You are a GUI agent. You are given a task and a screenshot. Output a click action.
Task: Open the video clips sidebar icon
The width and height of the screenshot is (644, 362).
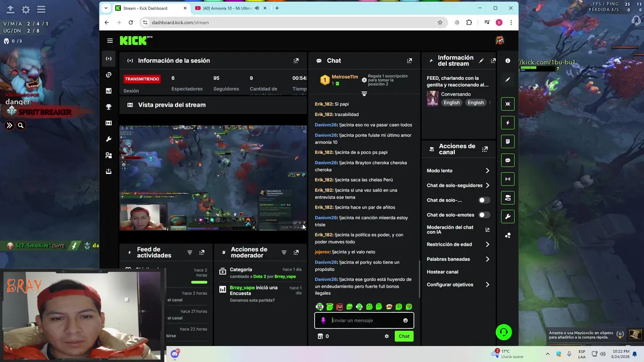point(109,123)
